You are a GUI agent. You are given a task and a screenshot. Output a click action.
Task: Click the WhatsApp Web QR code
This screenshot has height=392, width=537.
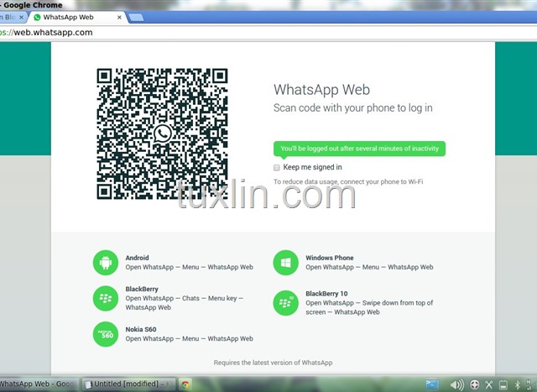(162, 134)
